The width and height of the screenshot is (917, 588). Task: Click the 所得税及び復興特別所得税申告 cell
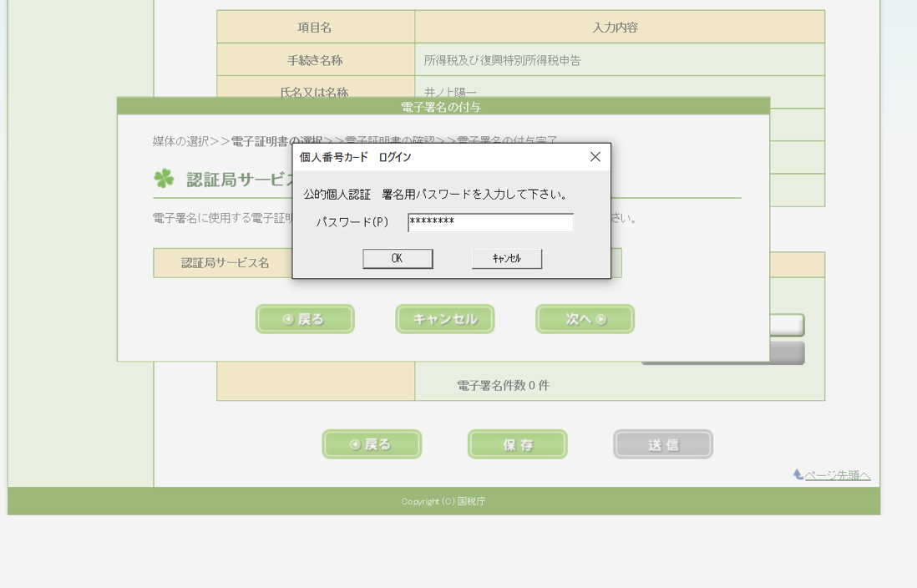click(502, 60)
